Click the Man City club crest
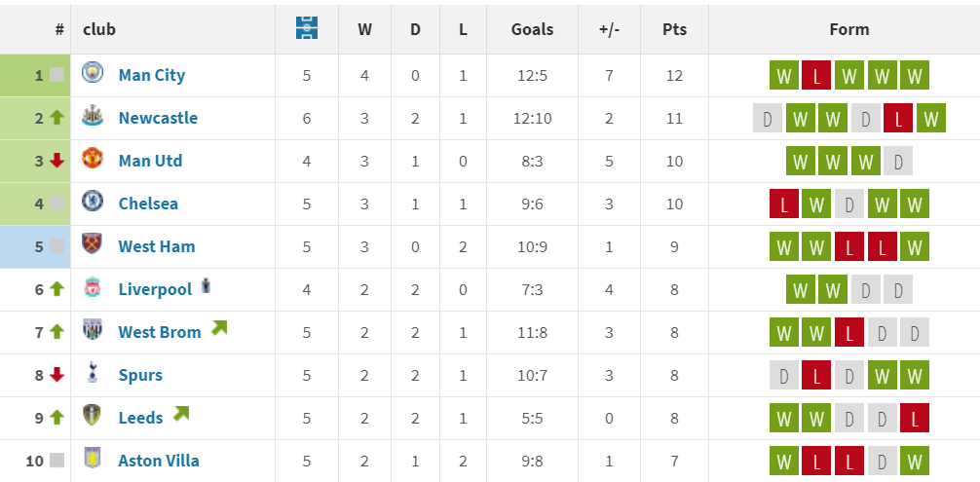 93,74
